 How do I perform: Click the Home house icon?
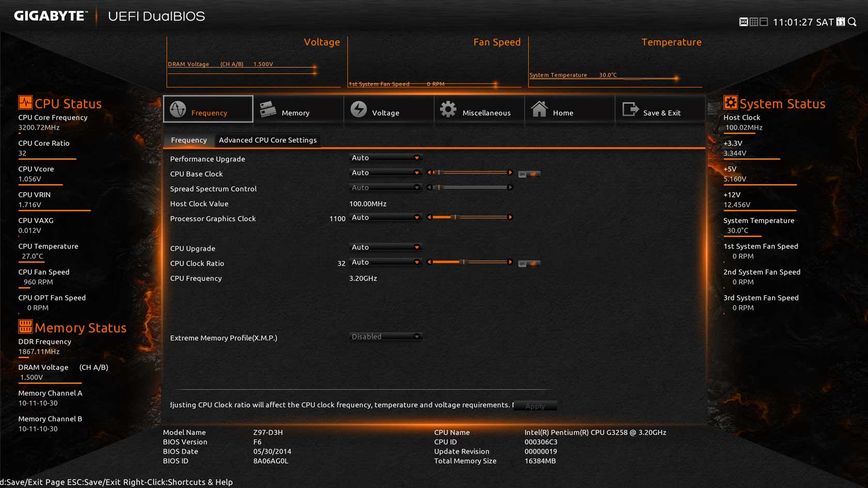539,109
